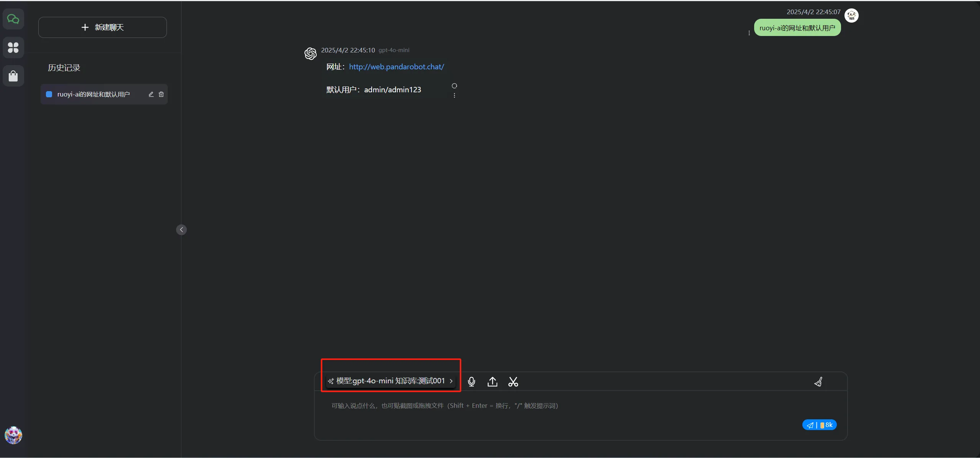Delete the ruoyi-ai chat history entry
The width and height of the screenshot is (980, 458).
(161, 94)
